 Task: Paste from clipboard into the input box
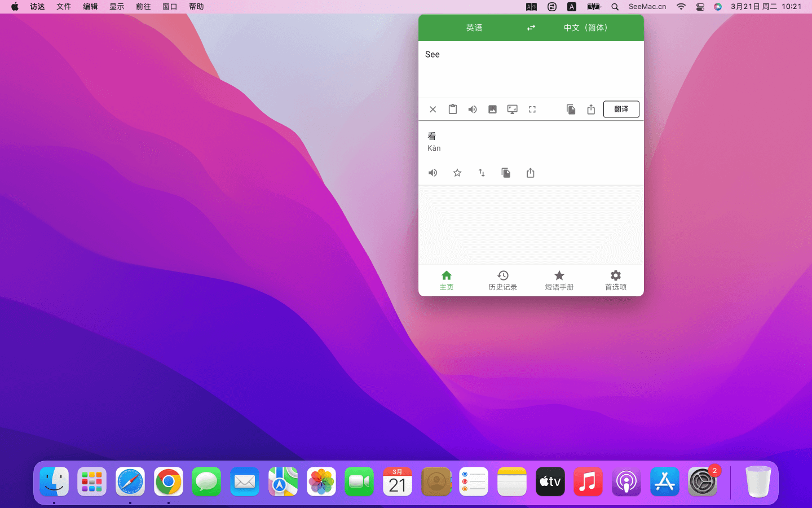tap(453, 110)
